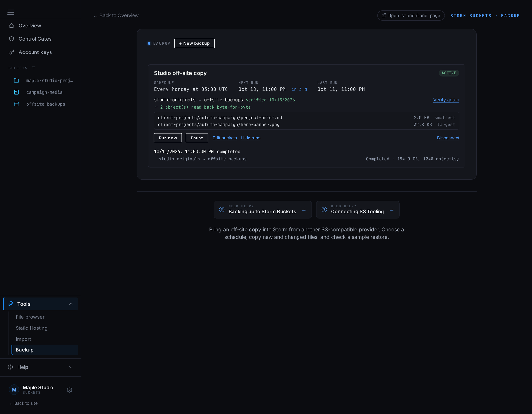532x414 pixels.
Task: Create a New backup
Action: click(194, 43)
